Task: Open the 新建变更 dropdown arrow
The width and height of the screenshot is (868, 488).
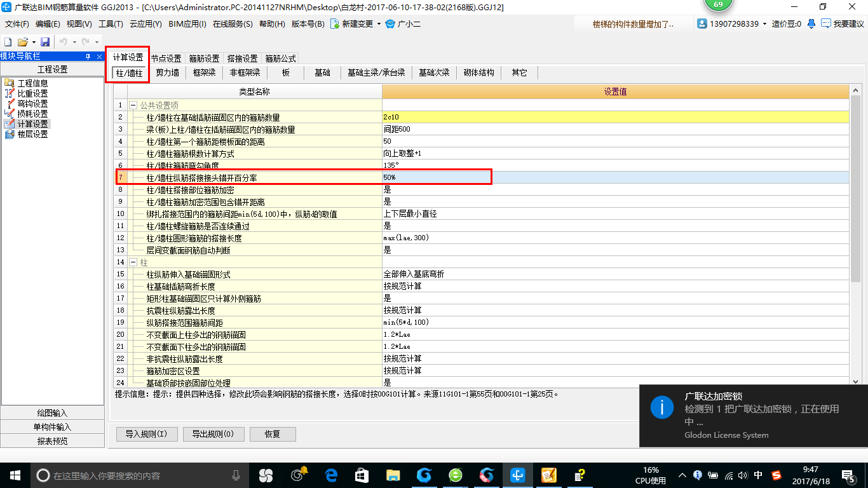Action: (379, 24)
